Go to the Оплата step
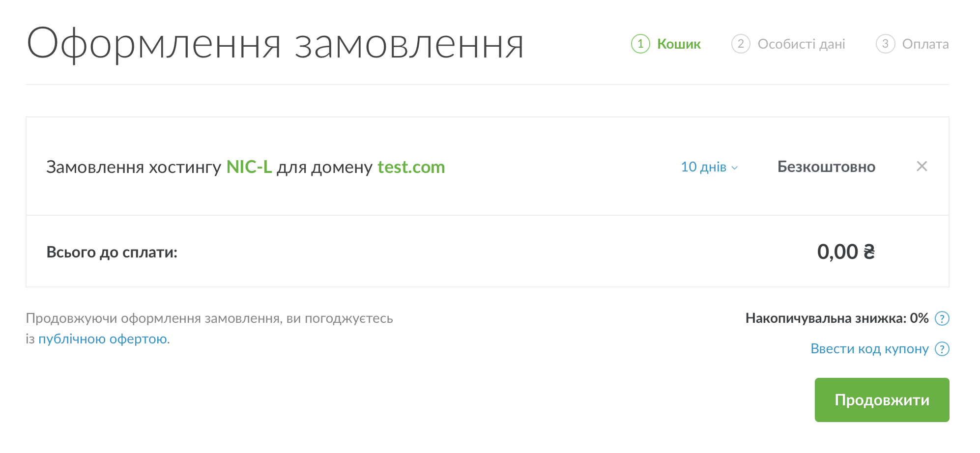The image size is (980, 453). point(925,44)
